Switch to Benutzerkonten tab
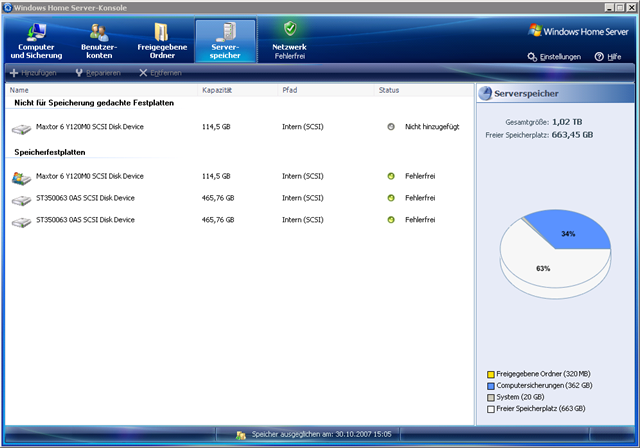The height and width of the screenshot is (448, 640). (x=99, y=41)
